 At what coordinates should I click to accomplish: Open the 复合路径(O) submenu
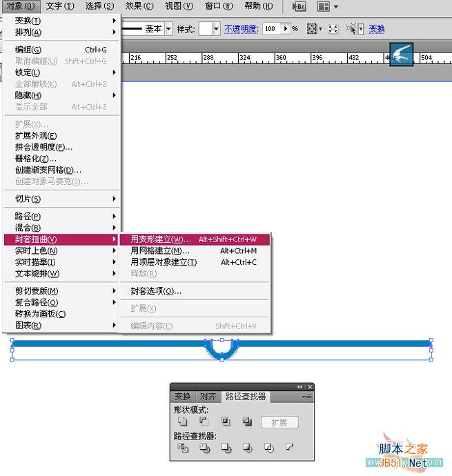point(62,303)
